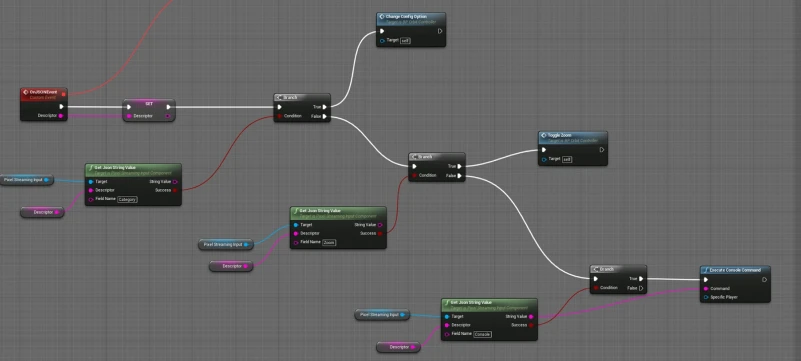Click Condition pin on Branch feeding Toggle Zoom
The height and width of the screenshot is (361, 801).
414,176
